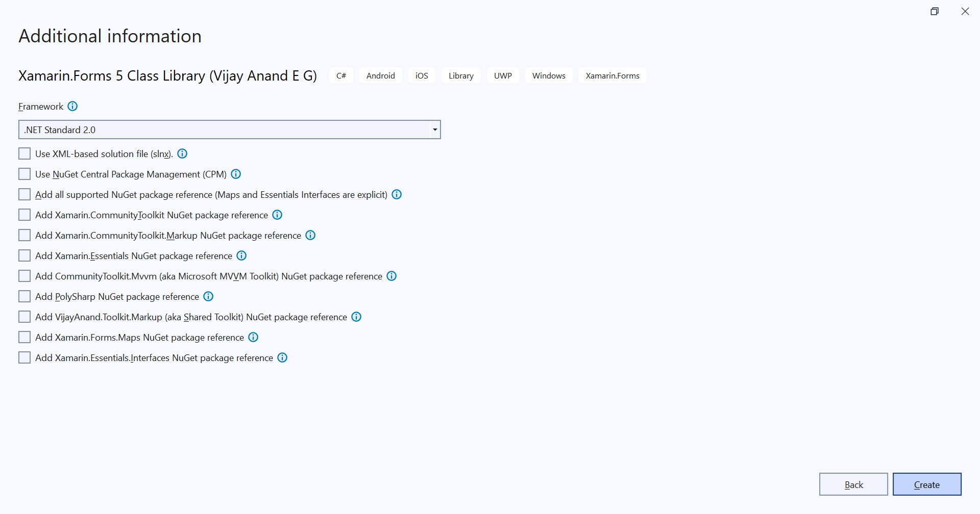Enable Add CommunityToolkit.Mvvm package reference checkbox
This screenshot has width=980, height=514.
24,276
